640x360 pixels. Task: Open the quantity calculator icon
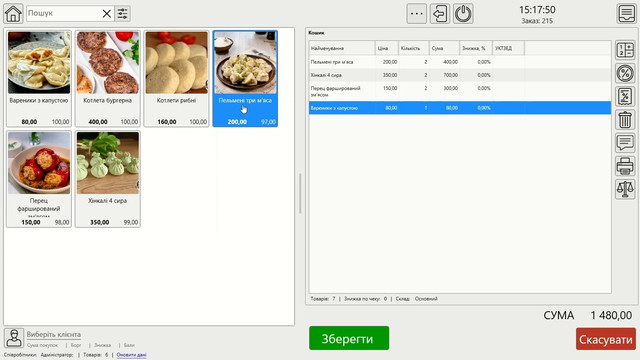625,50
